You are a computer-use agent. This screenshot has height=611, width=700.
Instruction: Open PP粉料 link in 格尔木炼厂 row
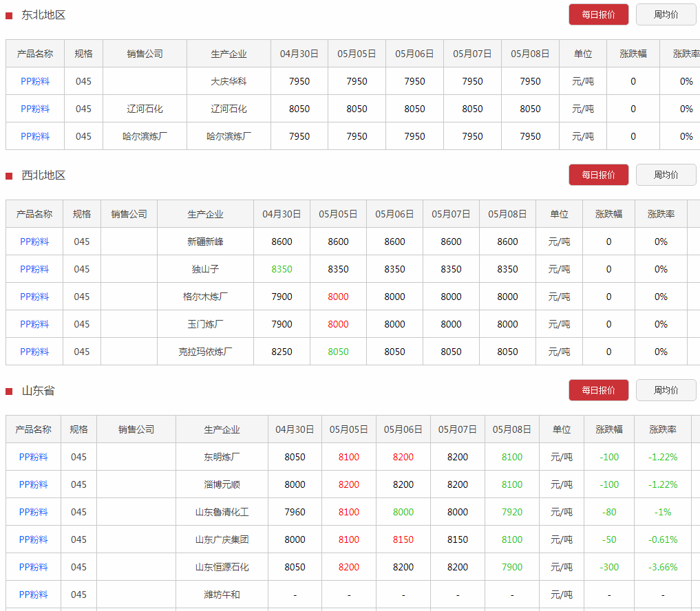tap(34, 297)
